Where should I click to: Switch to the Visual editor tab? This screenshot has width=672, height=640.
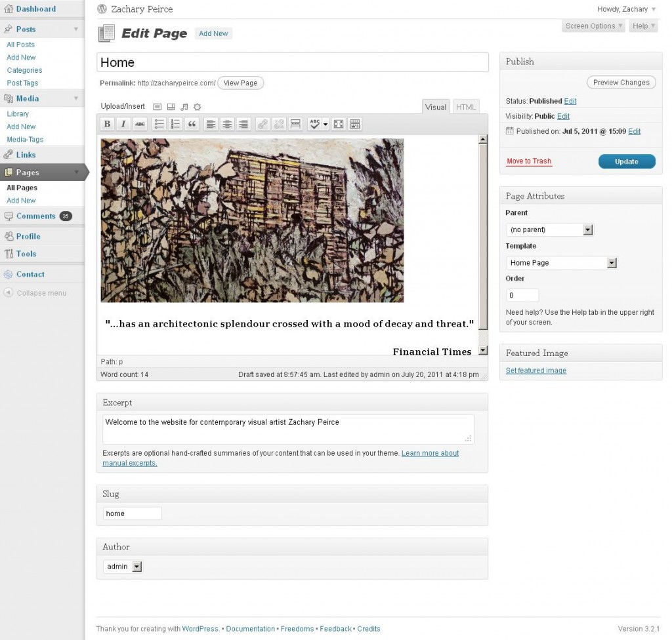point(436,107)
